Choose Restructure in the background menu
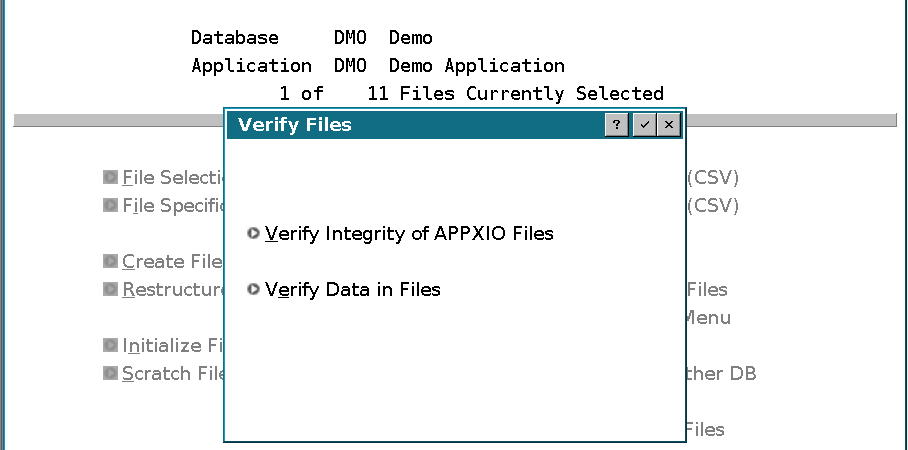This screenshot has height=450, width=908. point(173,290)
